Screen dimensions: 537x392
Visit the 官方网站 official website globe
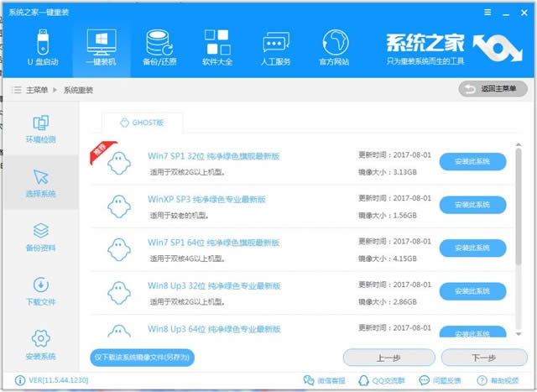[x=334, y=47]
